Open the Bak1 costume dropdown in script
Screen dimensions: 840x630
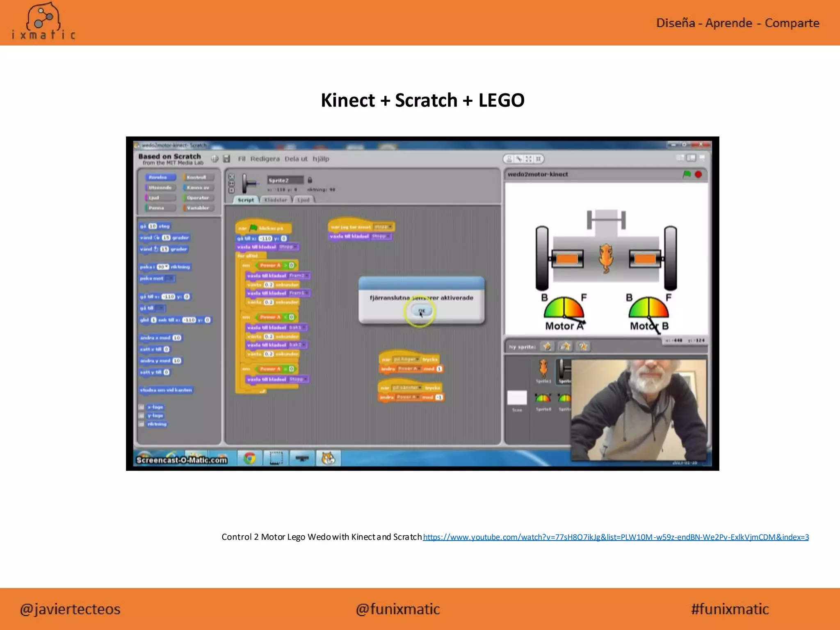point(297,328)
